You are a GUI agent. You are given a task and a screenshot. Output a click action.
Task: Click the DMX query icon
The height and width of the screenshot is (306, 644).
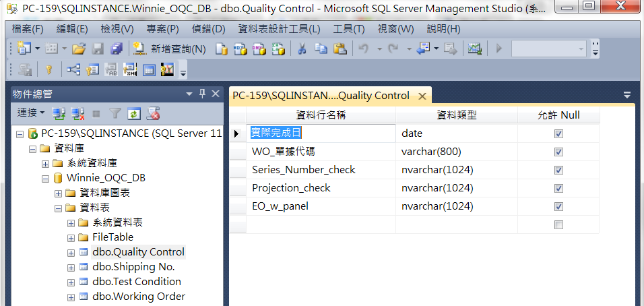259,49
